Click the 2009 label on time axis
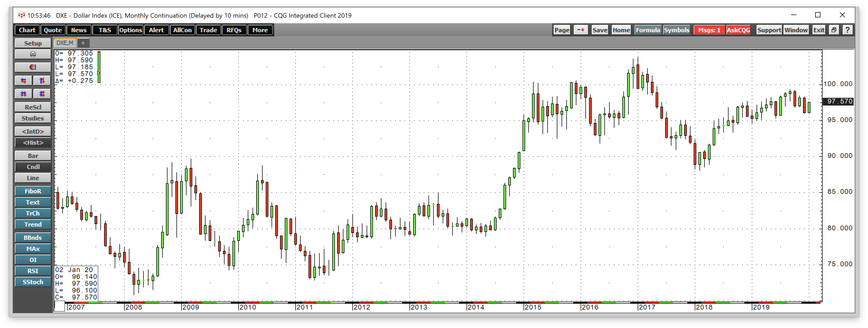The width and height of the screenshot is (868, 328). pyautogui.click(x=190, y=307)
